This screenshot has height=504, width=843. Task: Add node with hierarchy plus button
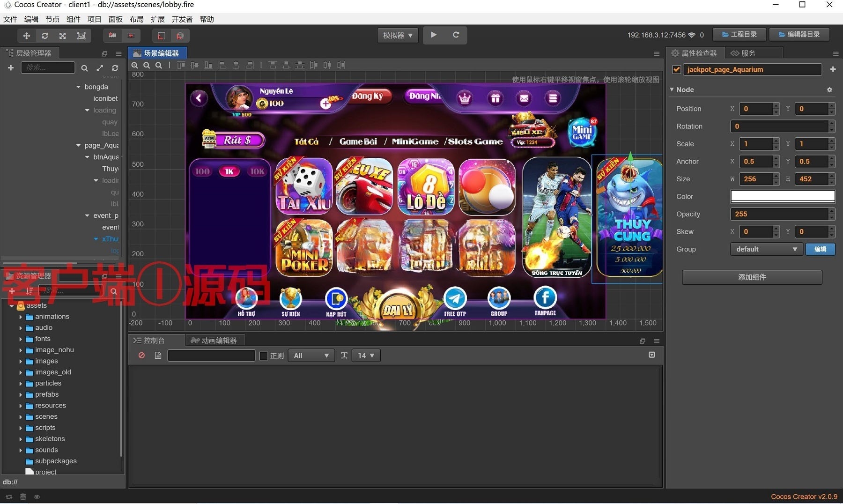point(11,68)
